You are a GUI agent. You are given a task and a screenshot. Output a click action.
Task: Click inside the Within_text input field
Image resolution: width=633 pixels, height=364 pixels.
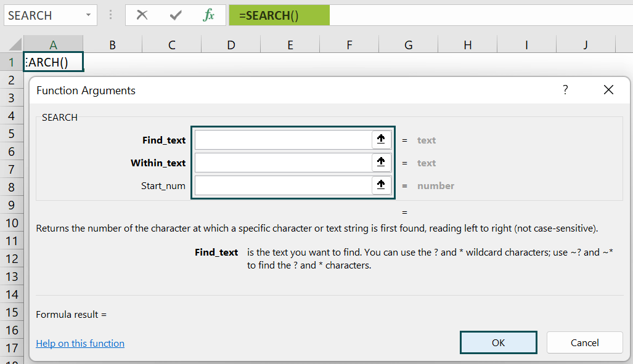(x=284, y=163)
